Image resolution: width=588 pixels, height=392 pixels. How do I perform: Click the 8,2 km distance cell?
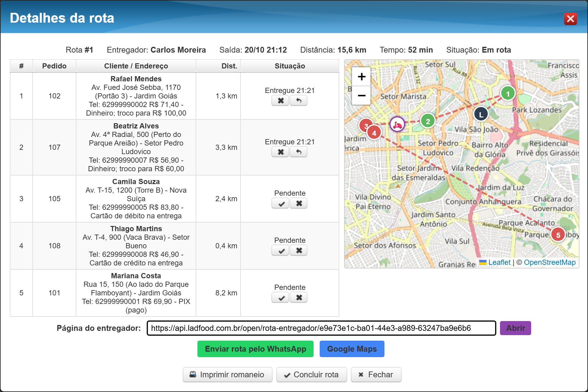coord(218,293)
